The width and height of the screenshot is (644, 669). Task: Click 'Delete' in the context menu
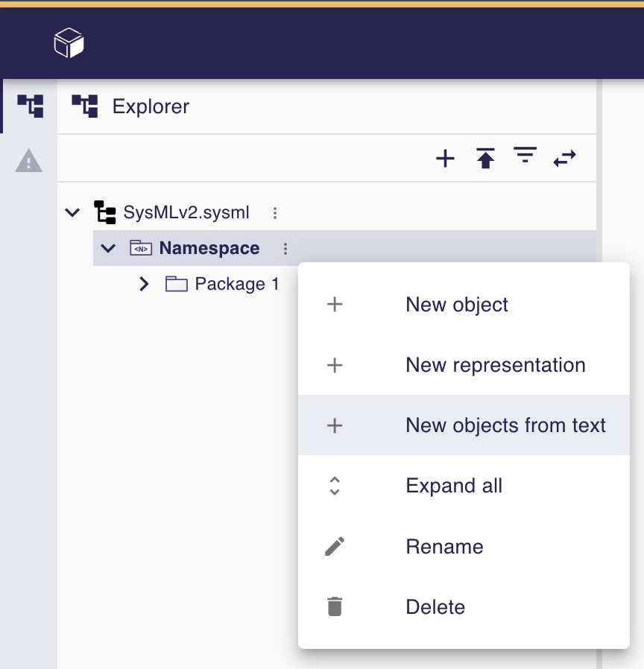(x=435, y=606)
